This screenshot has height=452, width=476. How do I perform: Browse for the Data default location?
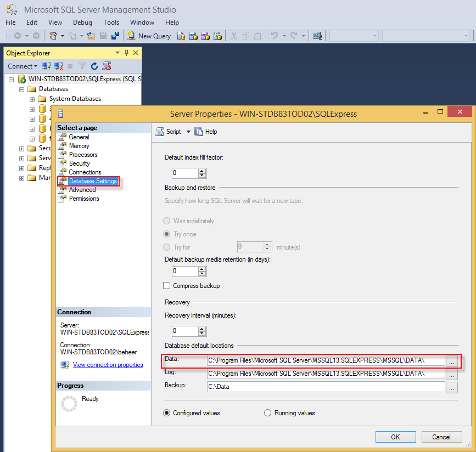coord(452,361)
